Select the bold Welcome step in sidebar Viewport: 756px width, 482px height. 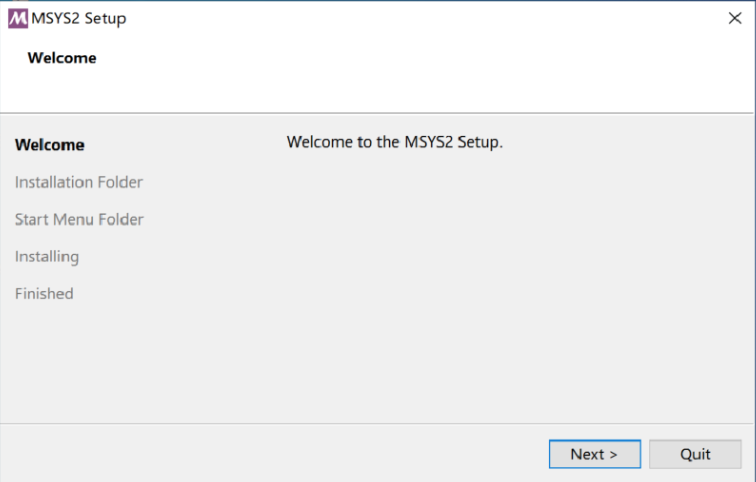click(50, 145)
